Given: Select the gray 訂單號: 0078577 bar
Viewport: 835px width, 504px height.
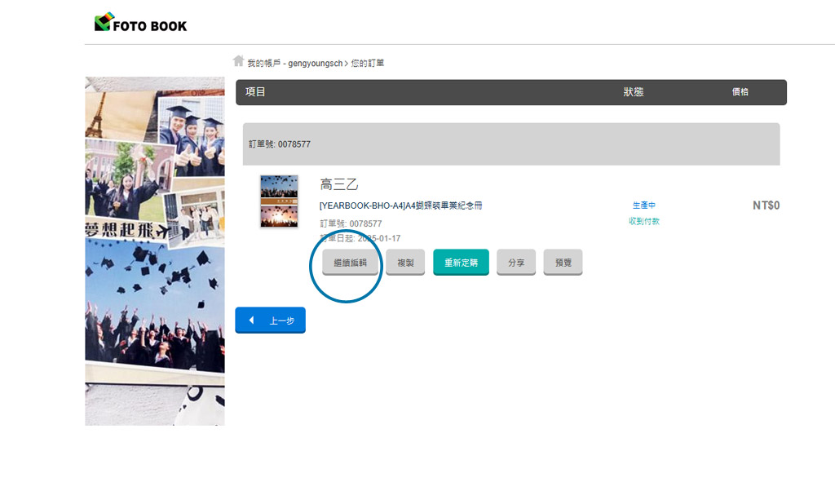Looking at the screenshot, I should pos(511,144).
